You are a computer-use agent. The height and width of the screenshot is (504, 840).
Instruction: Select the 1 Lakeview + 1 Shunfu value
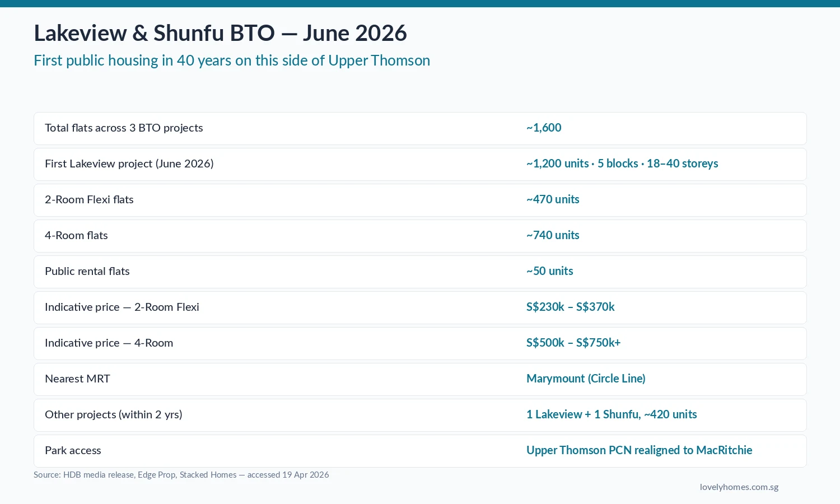(612, 414)
